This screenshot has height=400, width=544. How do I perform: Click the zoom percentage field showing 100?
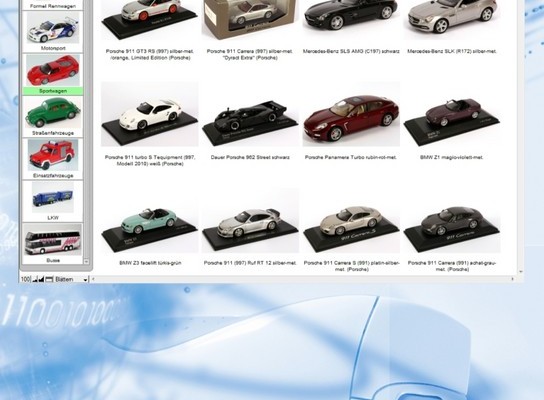[25, 279]
